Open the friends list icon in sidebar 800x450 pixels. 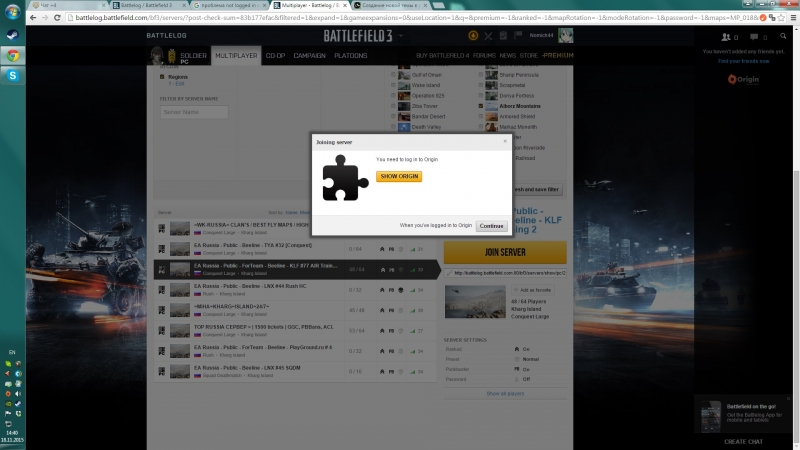click(726, 37)
